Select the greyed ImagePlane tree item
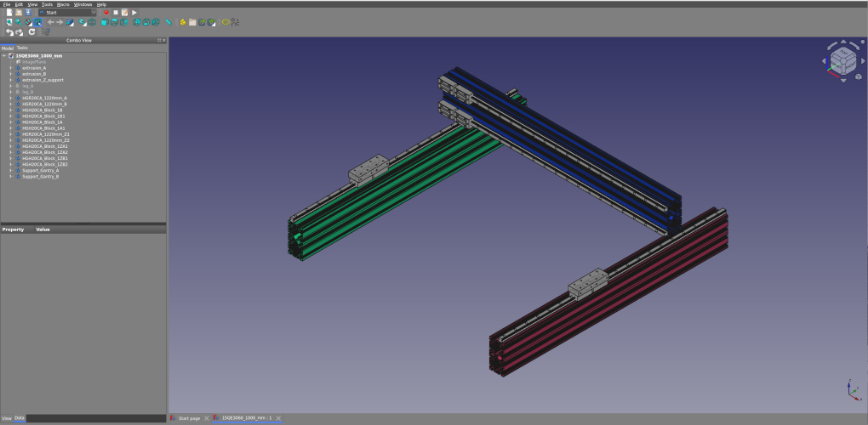Screen dimensions: 868x425 34,62
